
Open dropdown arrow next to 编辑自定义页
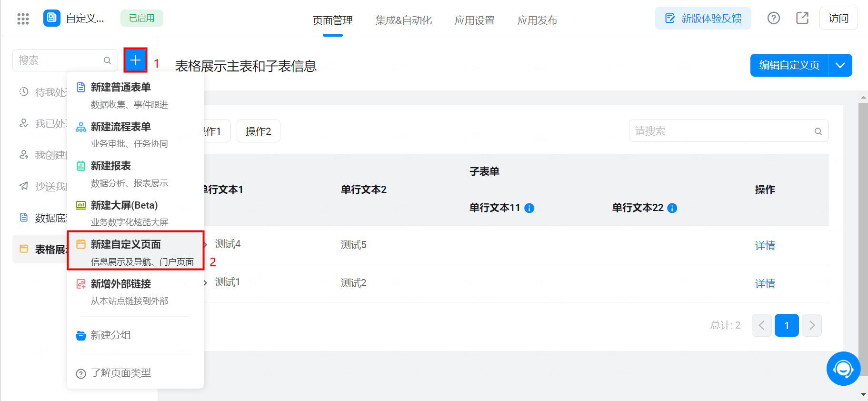pyautogui.click(x=840, y=65)
